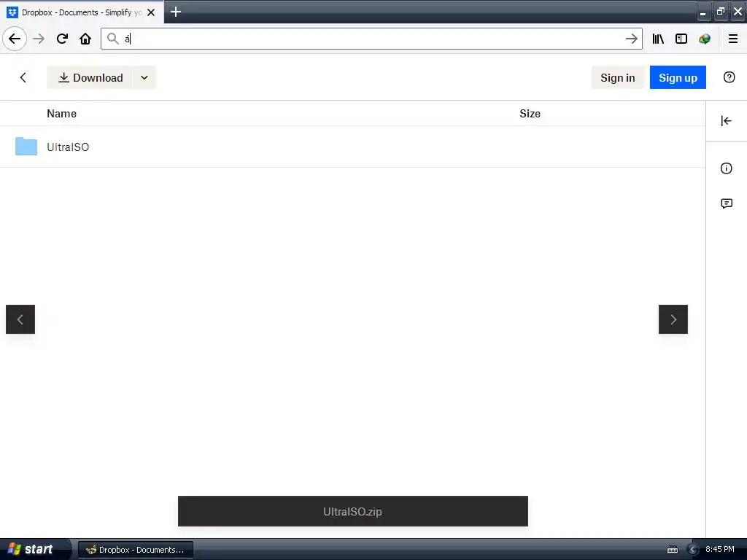Click the colorful extension icon in toolbar
This screenshot has height=560, width=747.
click(x=705, y=39)
